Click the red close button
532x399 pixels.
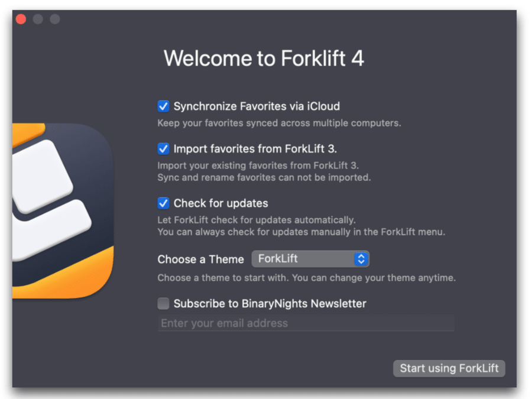(x=20, y=18)
